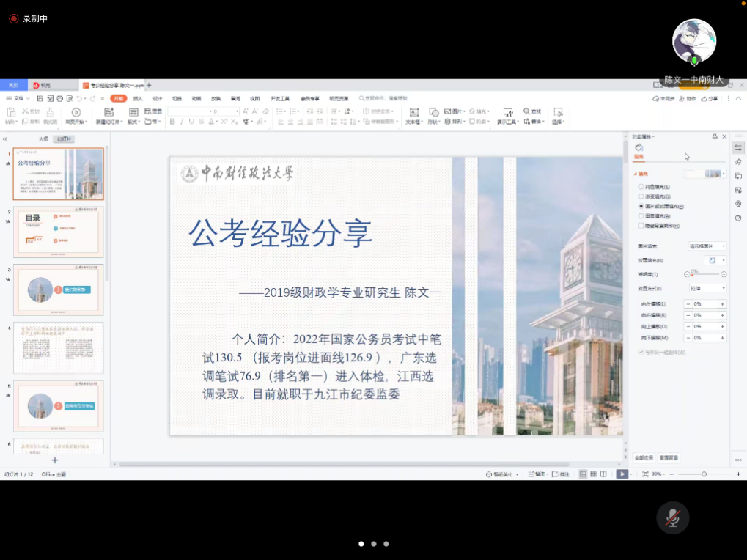Click the slideshow play button in status bar
This screenshot has width=747, height=560.
[622, 474]
